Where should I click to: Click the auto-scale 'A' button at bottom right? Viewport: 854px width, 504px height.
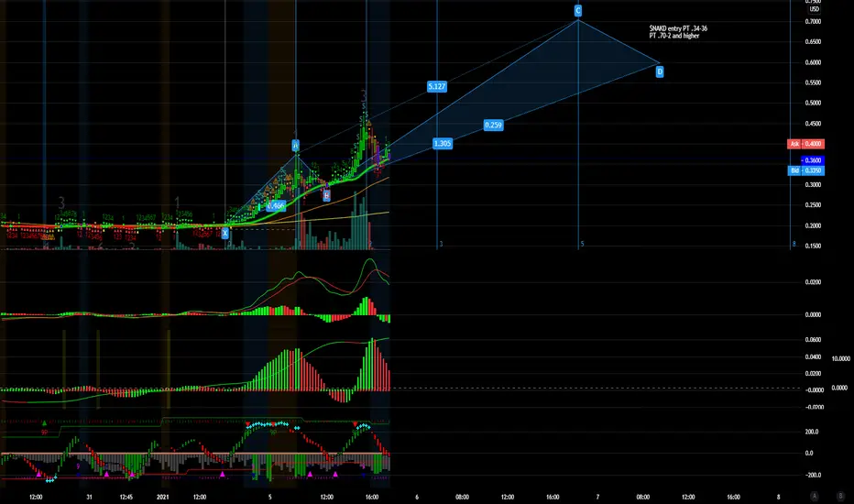point(815,497)
